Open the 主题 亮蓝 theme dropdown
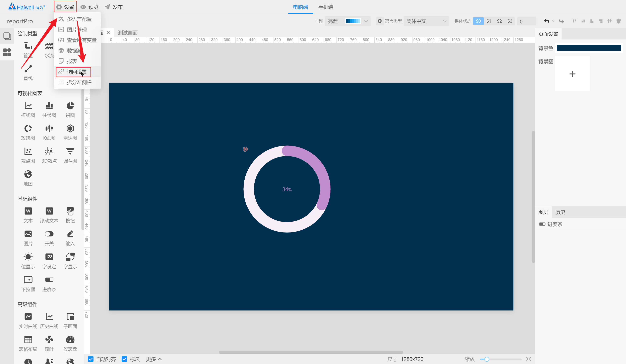Image resolution: width=626 pixels, height=364 pixels. [x=348, y=21]
